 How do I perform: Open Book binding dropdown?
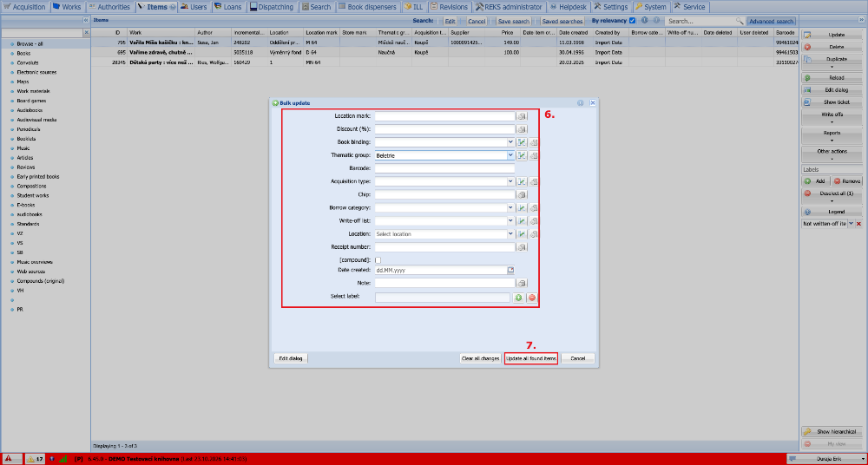tap(511, 142)
